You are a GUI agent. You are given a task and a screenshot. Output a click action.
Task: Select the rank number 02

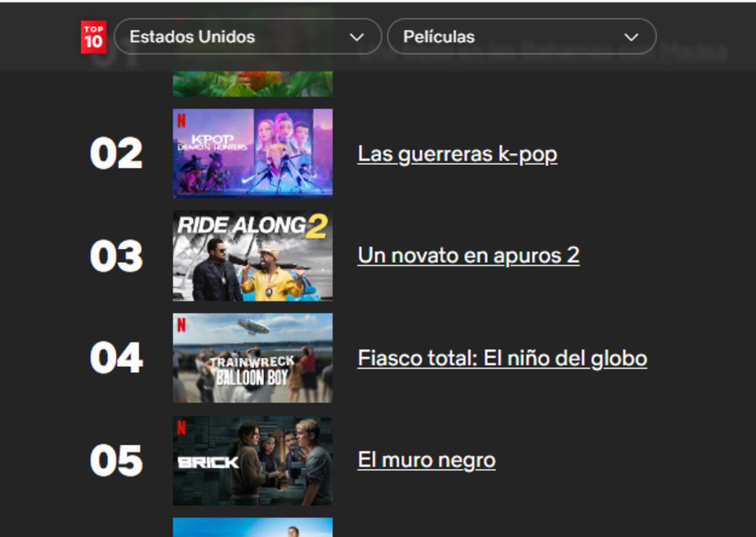click(116, 153)
